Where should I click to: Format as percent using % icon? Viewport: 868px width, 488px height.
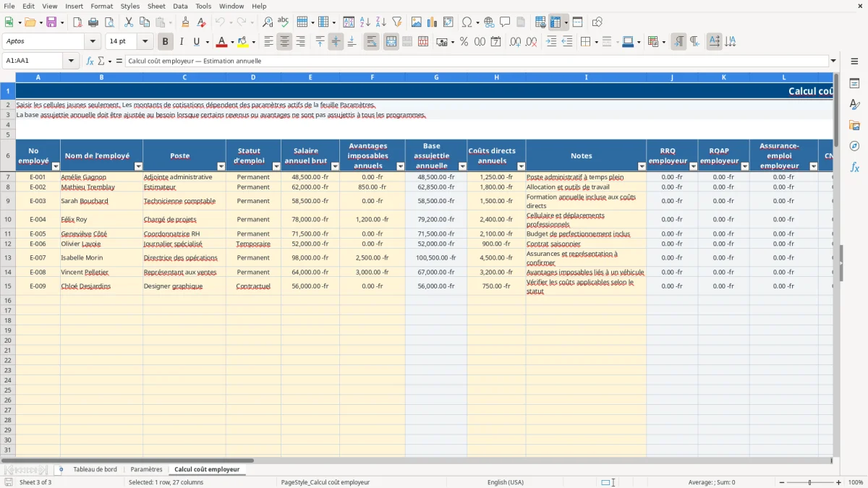(464, 42)
